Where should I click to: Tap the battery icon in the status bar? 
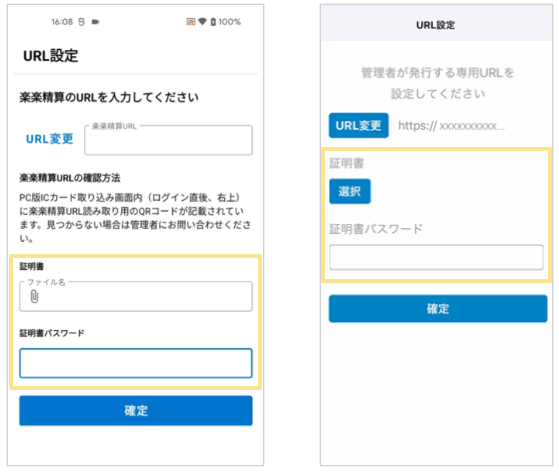click(213, 22)
